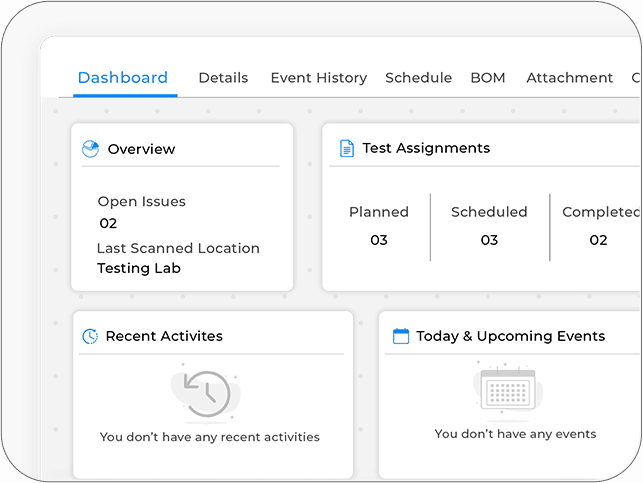This screenshot has height=483, width=643.
Task: Click the empty calendar illustration
Action: [x=508, y=390]
